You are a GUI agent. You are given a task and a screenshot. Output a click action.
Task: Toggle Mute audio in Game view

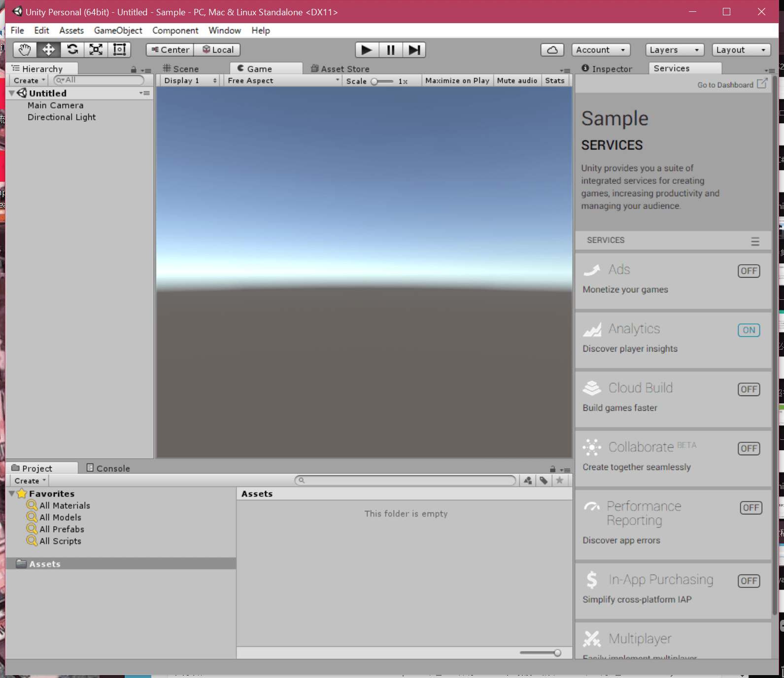pyautogui.click(x=517, y=80)
